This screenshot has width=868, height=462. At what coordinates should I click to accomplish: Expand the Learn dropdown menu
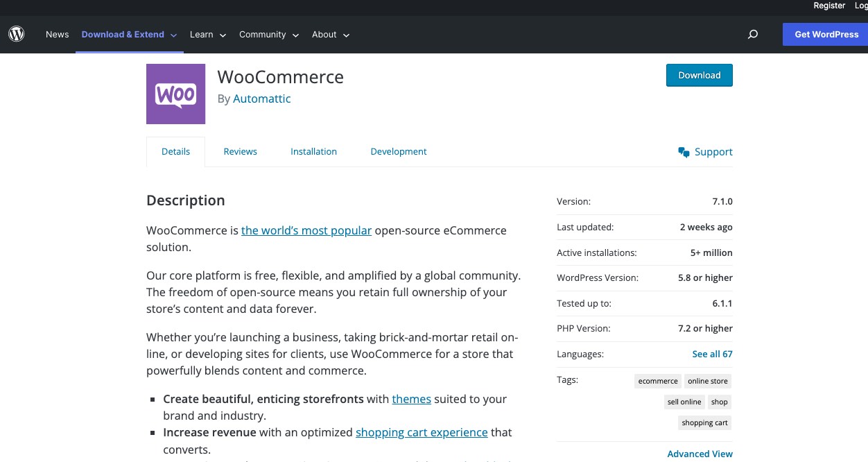208,35
